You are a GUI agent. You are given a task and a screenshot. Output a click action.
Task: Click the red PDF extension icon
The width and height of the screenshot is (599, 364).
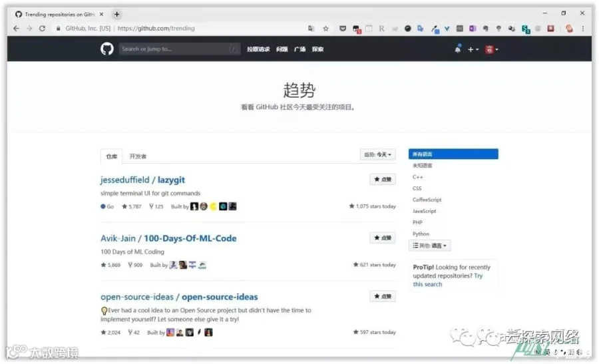550,28
